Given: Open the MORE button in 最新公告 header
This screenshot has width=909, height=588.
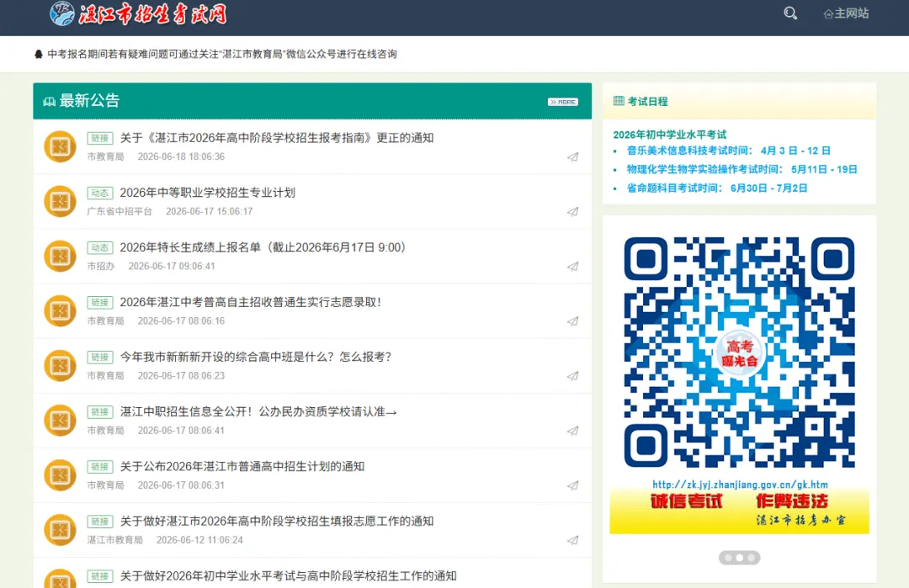Looking at the screenshot, I should click(x=563, y=102).
